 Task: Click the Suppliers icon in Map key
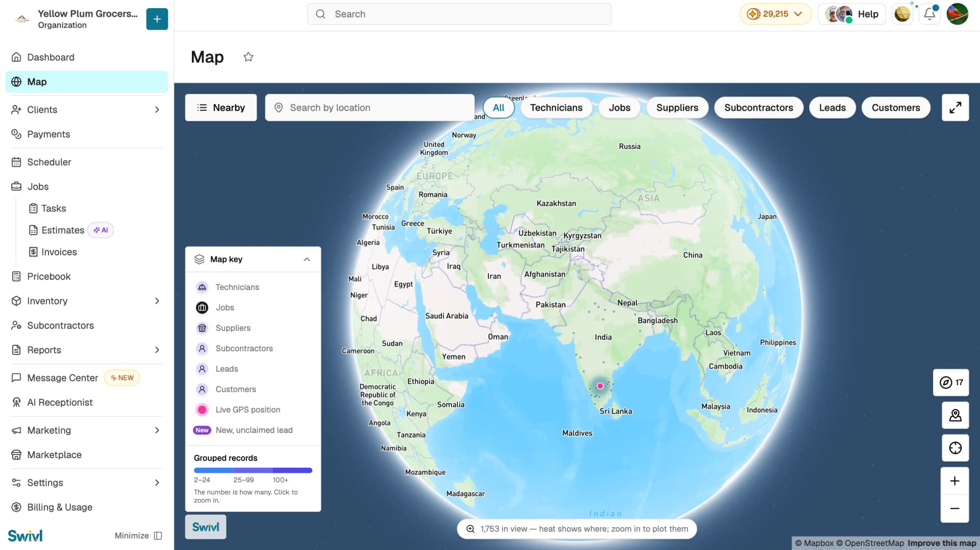pyautogui.click(x=202, y=328)
